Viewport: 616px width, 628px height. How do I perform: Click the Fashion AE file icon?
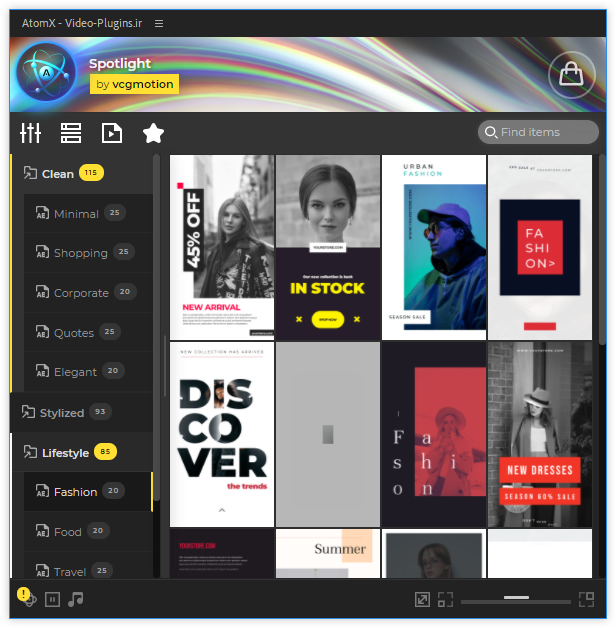[42, 491]
